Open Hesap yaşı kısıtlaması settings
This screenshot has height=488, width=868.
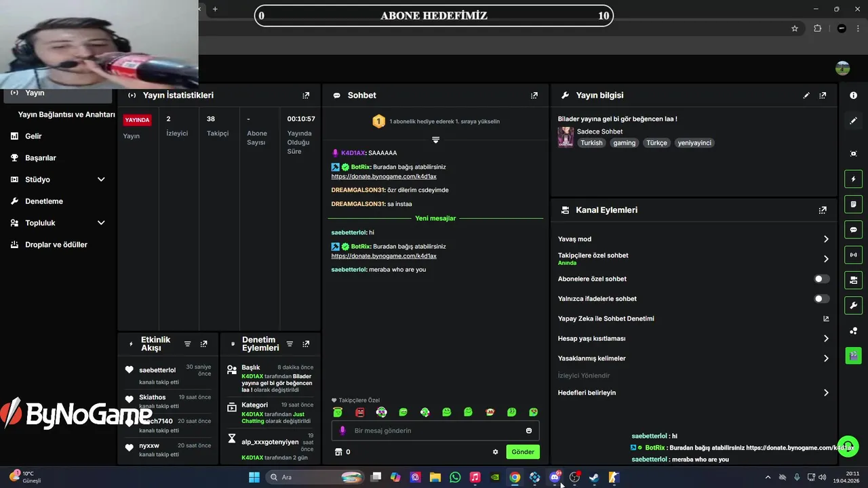point(693,338)
